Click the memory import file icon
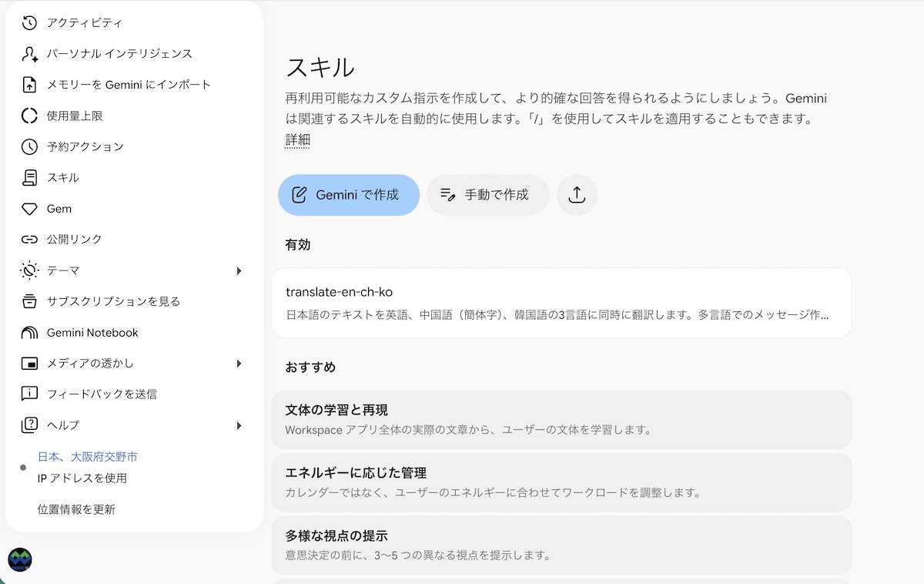 (x=29, y=85)
